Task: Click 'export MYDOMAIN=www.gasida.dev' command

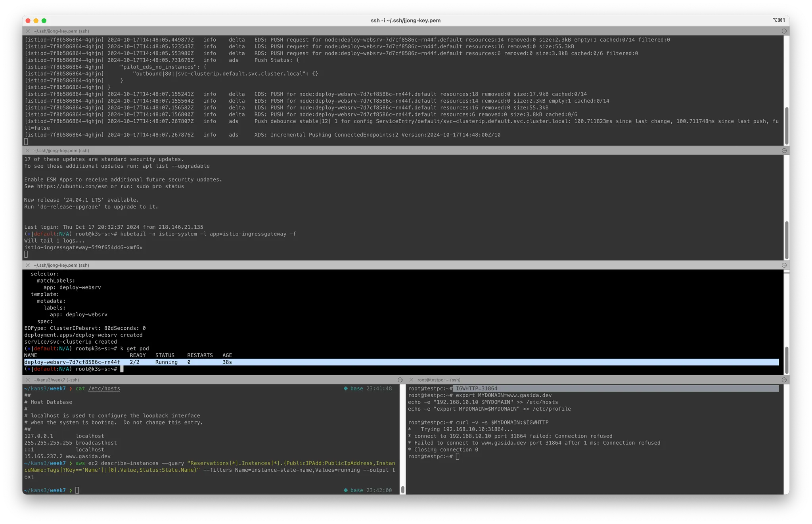Action: point(504,395)
